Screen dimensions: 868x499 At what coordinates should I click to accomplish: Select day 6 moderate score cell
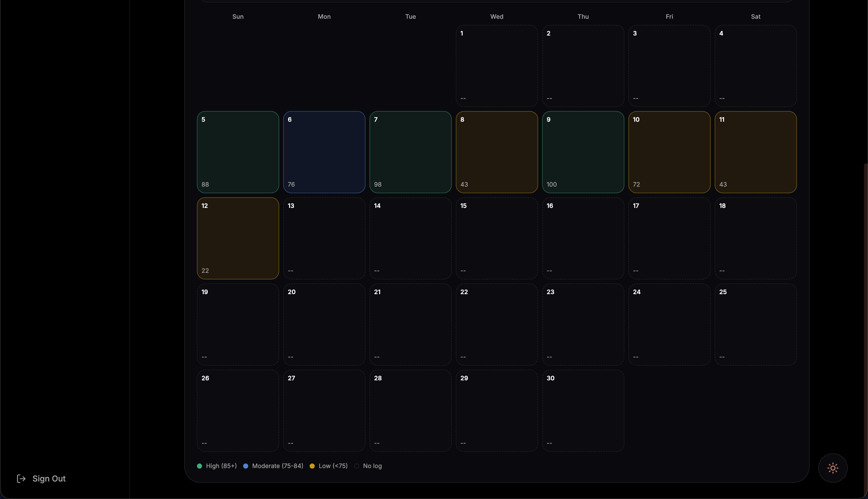pos(324,152)
